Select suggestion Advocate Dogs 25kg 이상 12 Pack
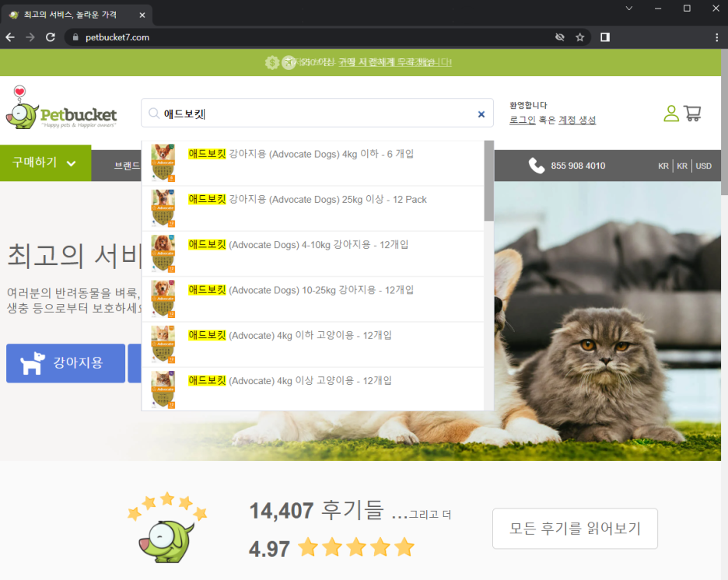Screen dimensions: 728x580 (x=313, y=208)
